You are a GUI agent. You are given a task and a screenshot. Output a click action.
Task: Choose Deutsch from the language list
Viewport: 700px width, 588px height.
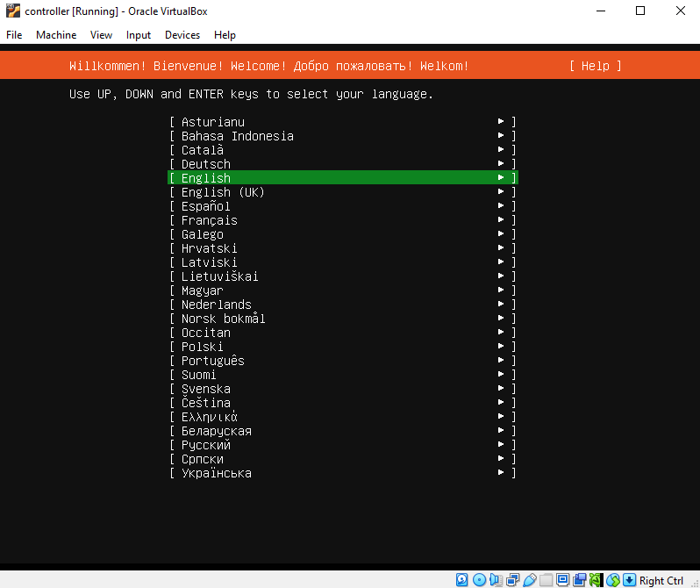point(206,164)
